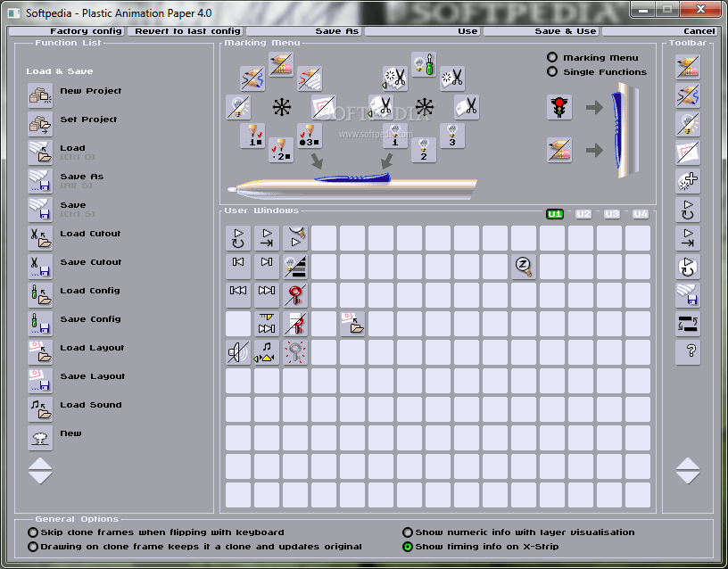The image size is (728, 569).
Task: Select the light bulb number 3 icon
Action: pos(452,136)
